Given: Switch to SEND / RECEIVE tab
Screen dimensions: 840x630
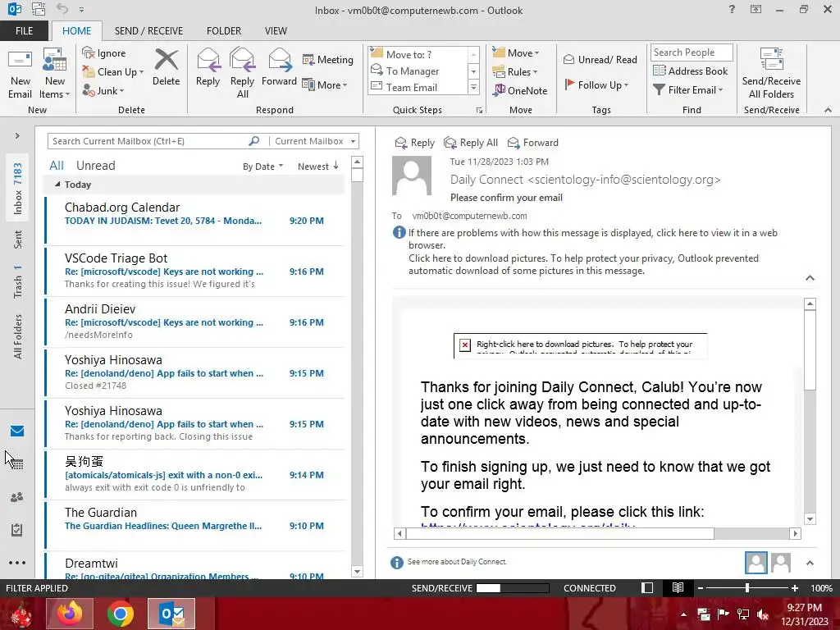Looking at the screenshot, I should 148,30.
